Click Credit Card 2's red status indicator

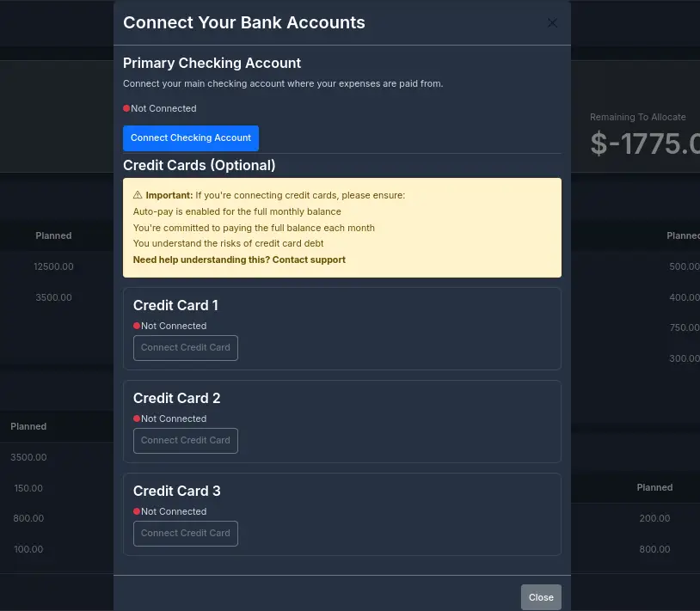tap(137, 419)
